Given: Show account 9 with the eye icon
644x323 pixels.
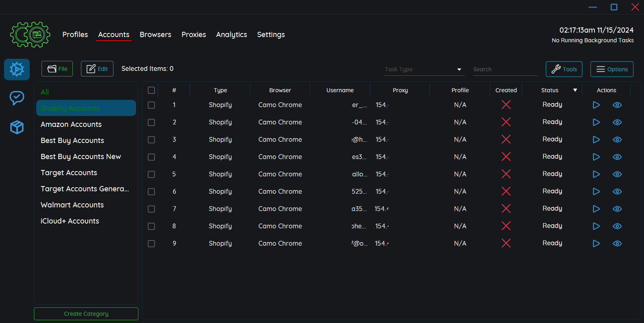Looking at the screenshot, I should coord(617,244).
